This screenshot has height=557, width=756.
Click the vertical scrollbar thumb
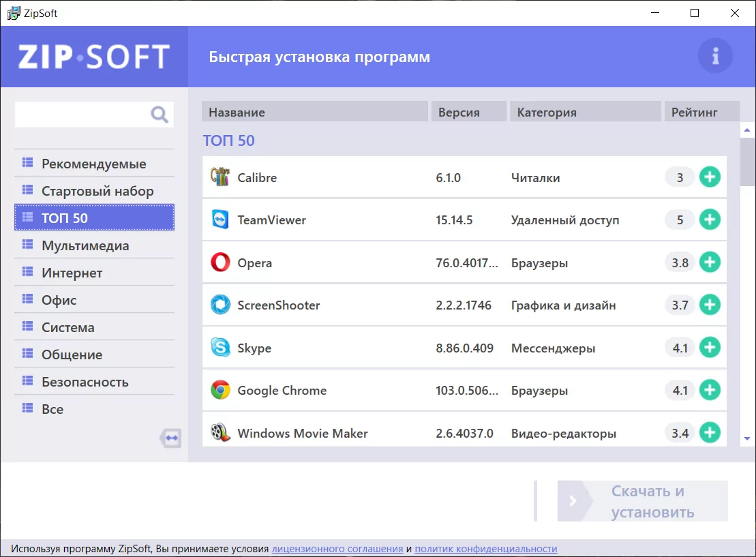747,162
